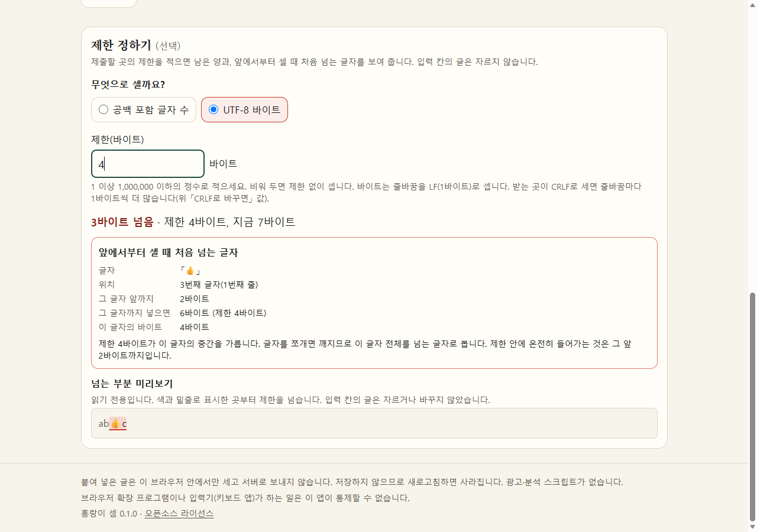Click the 6바이트 (제한 4바이트) value
The image size is (757, 532).
click(223, 313)
